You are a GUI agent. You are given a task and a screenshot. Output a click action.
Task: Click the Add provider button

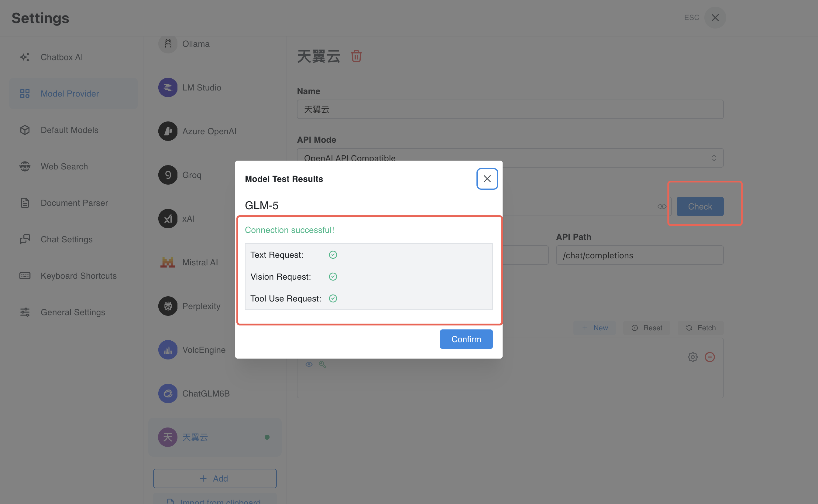(x=215, y=478)
